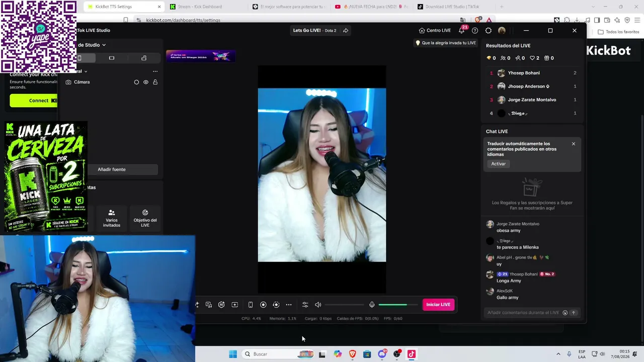Open the Centro LIVE menu
This screenshot has width=644, height=362.
pos(435,30)
